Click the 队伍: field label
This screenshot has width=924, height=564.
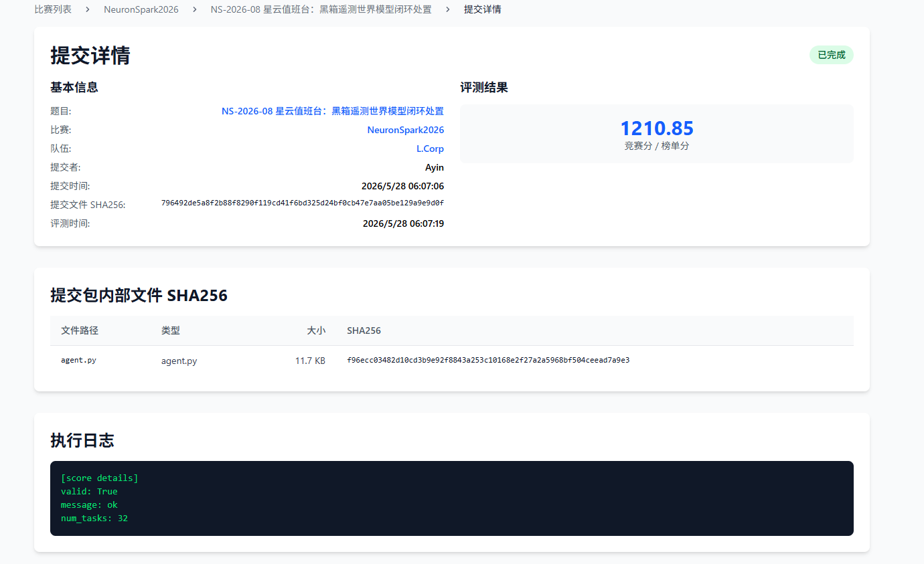pyautogui.click(x=61, y=149)
